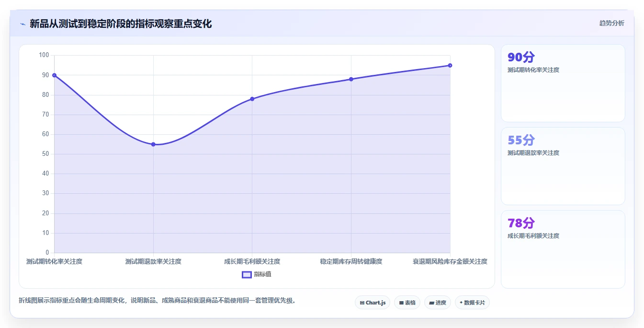
Task: Click x-axis label 稳定期库存周转健康度
Action: [351, 261]
